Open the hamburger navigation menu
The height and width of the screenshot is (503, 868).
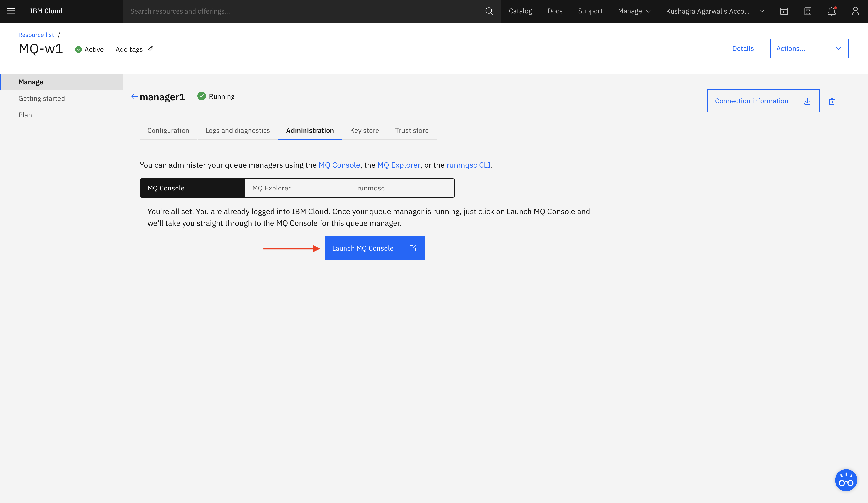click(11, 11)
